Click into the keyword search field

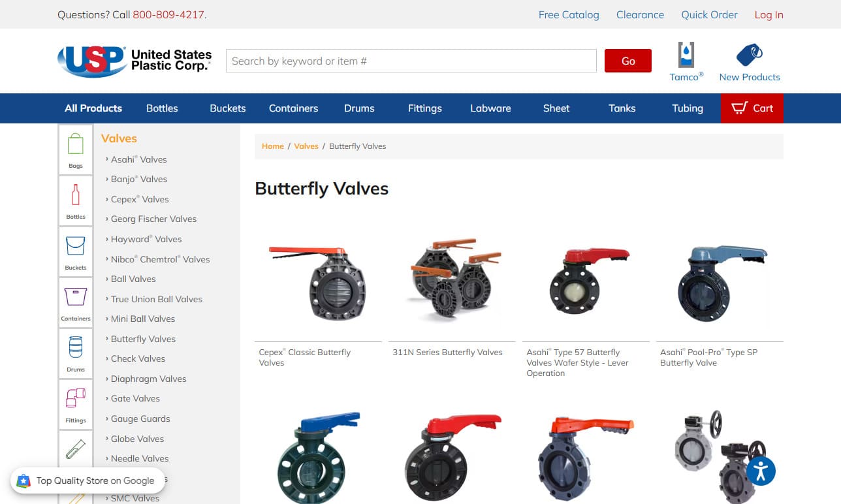[411, 61]
